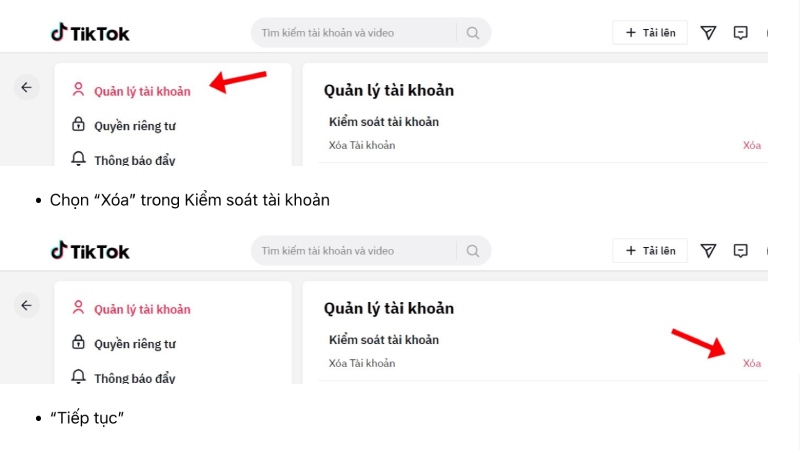The image size is (800, 450).
Task: Open messages via upper paper-plane icon
Action: 708,33
